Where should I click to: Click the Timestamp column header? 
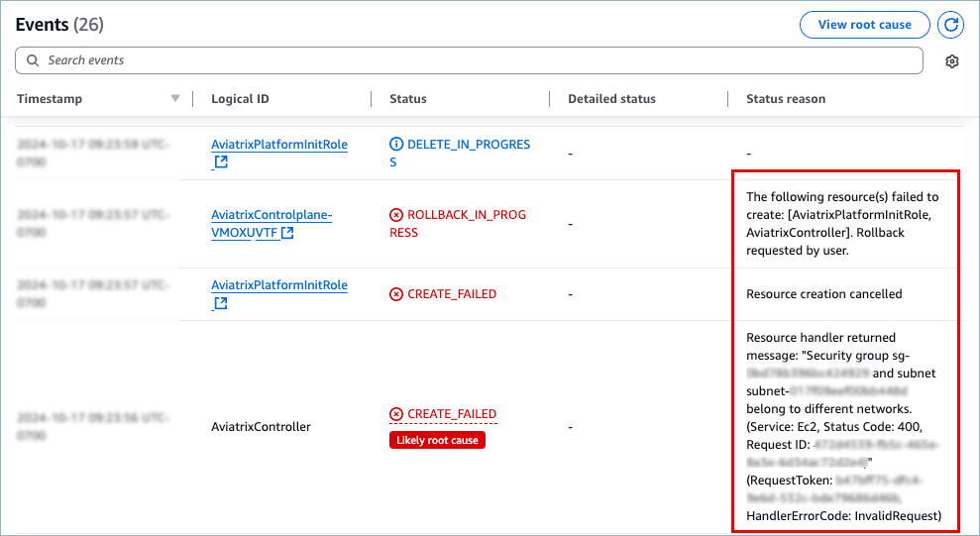pos(50,99)
